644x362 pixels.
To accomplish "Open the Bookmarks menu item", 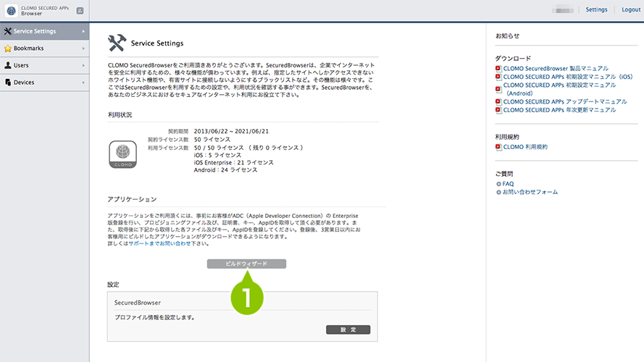I will pyautogui.click(x=44, y=49).
